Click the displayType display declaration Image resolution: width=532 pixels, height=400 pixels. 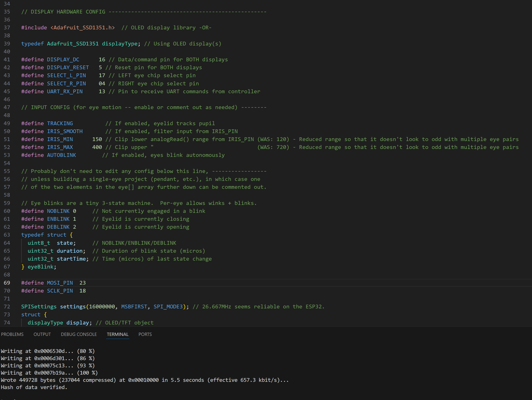tap(60, 323)
